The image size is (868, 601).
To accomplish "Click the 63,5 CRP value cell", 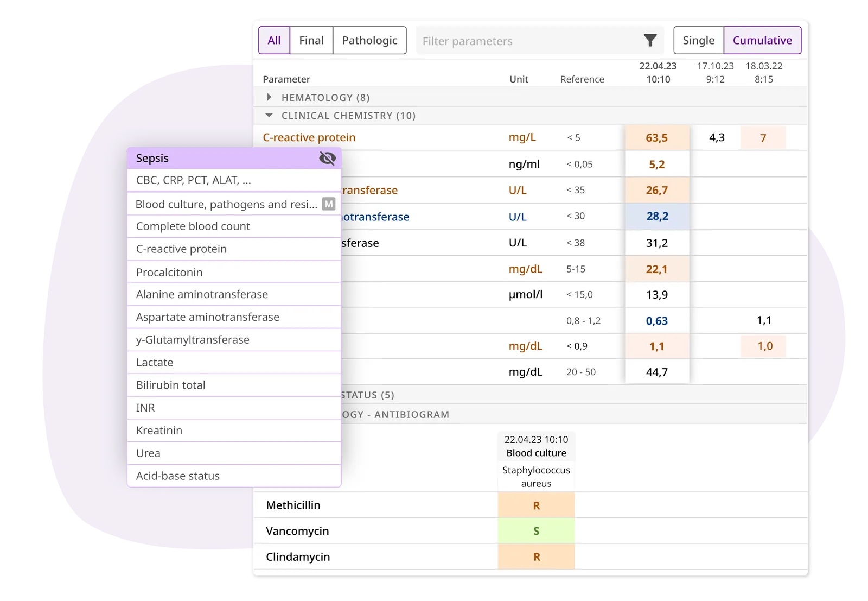I will (657, 137).
